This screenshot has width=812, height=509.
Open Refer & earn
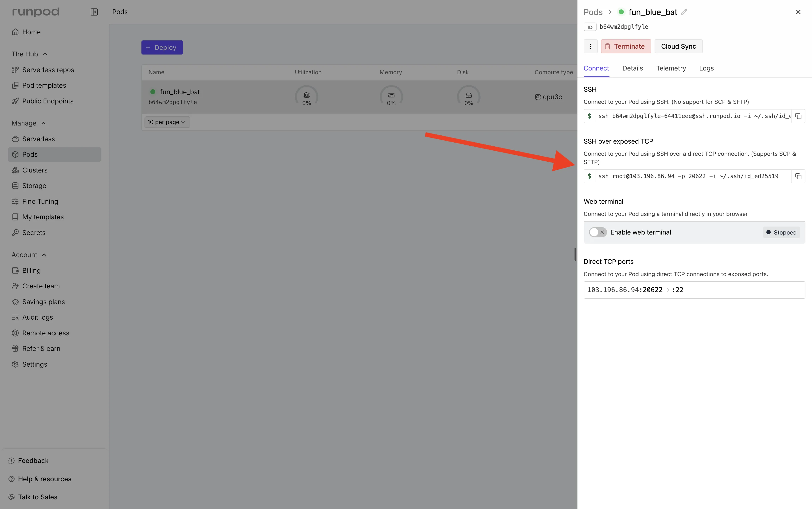[x=55, y=349]
